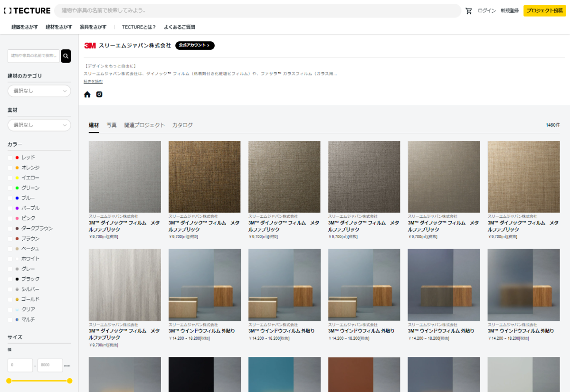Open the shopping cart
The height and width of the screenshot is (392, 570).
tap(468, 10)
